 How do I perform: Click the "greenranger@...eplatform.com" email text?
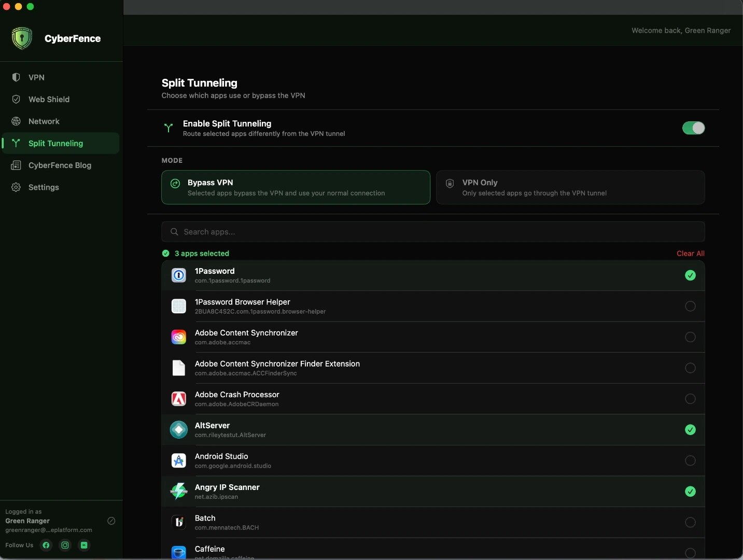(49, 530)
